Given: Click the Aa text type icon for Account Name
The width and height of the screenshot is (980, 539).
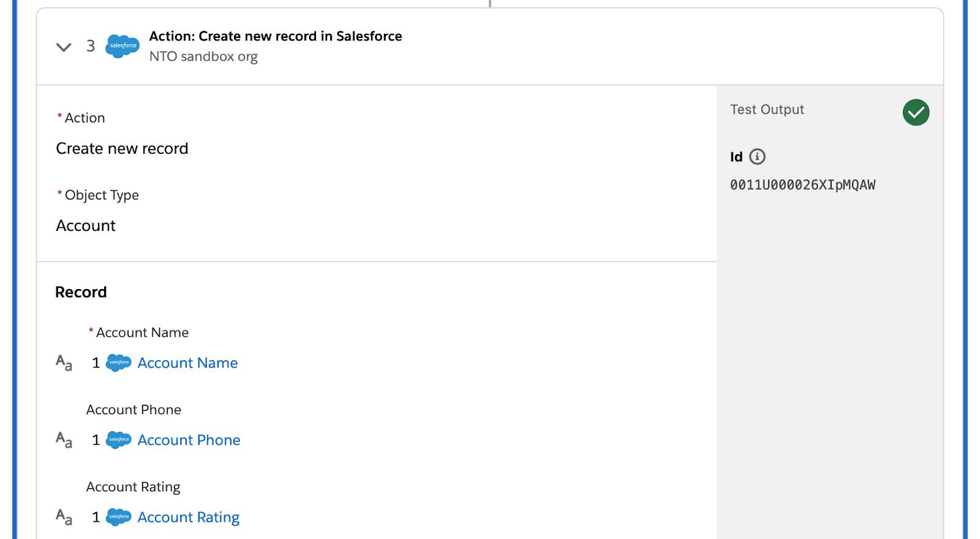Looking at the screenshot, I should coord(64,363).
